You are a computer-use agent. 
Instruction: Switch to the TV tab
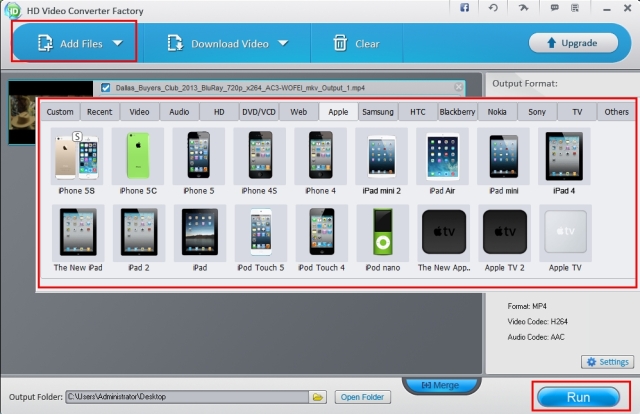577,112
